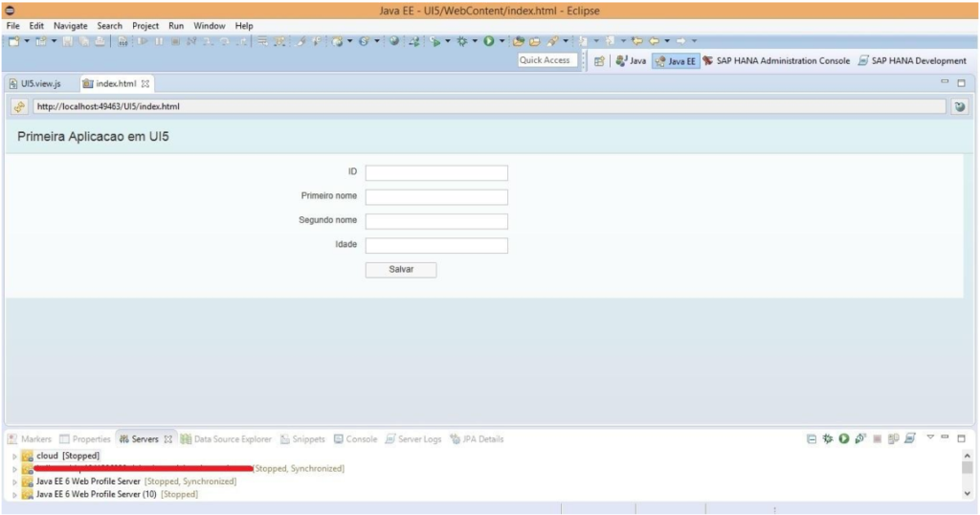Click the Primeiro nome input field

pos(436,197)
